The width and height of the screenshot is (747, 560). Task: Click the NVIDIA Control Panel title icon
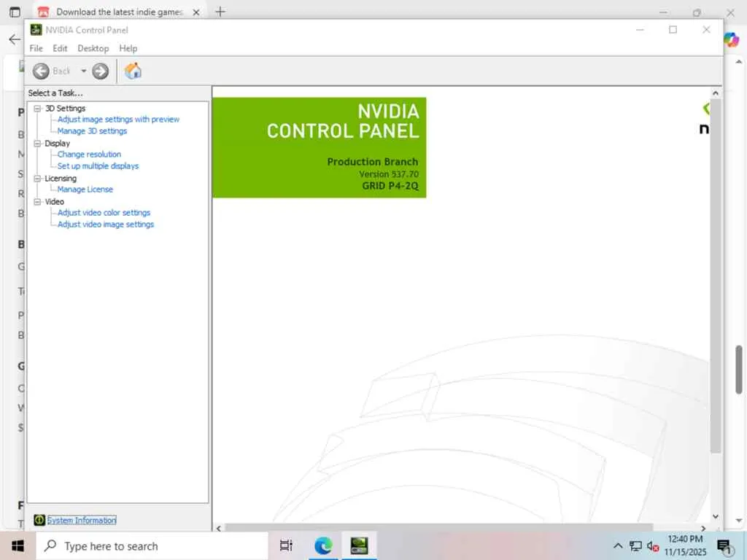[36, 29]
